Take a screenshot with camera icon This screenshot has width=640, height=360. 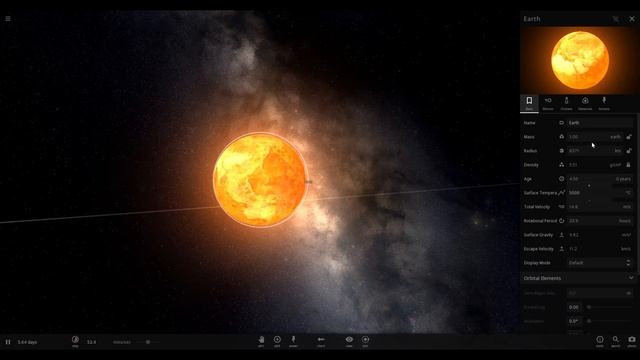click(x=632, y=340)
